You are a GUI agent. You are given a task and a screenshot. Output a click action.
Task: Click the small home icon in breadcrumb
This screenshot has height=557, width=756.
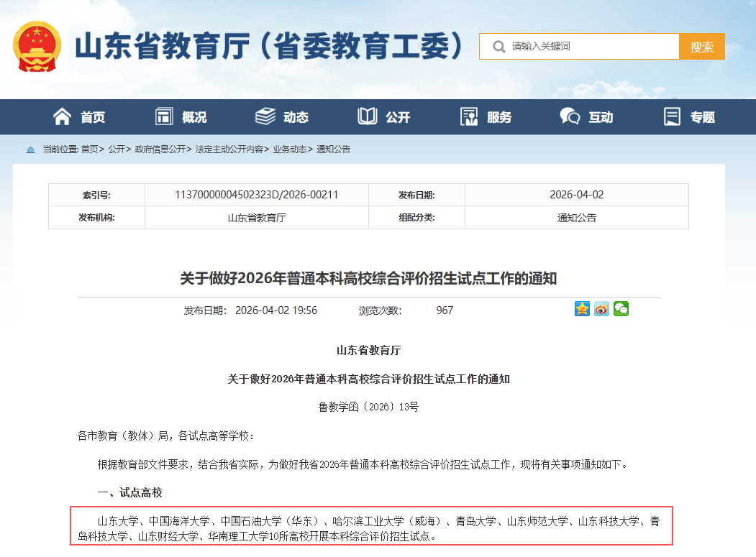[x=30, y=149]
